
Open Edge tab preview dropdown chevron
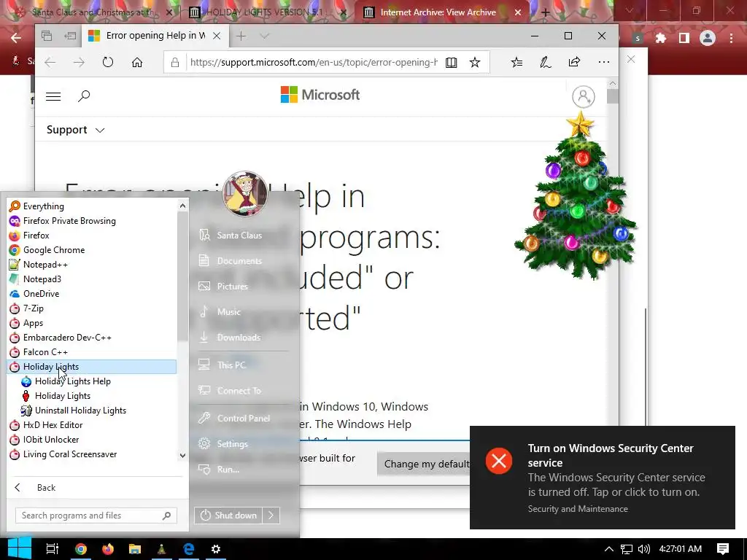[265, 36]
